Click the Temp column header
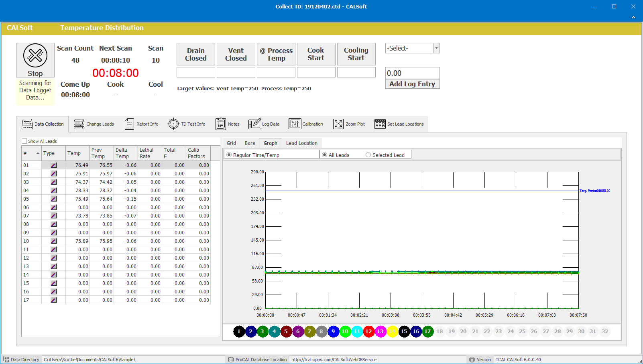643x364 pixels. point(78,153)
